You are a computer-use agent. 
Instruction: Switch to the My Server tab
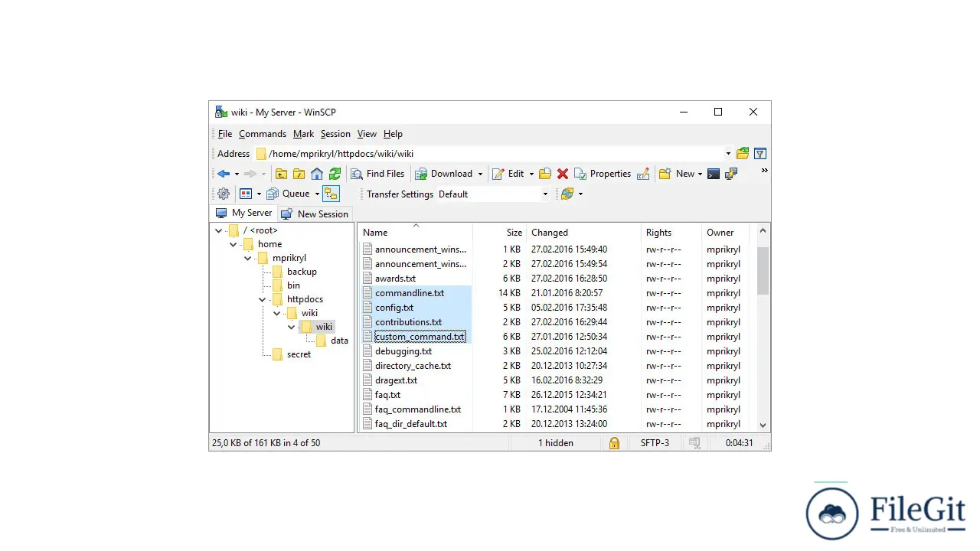pyautogui.click(x=243, y=213)
